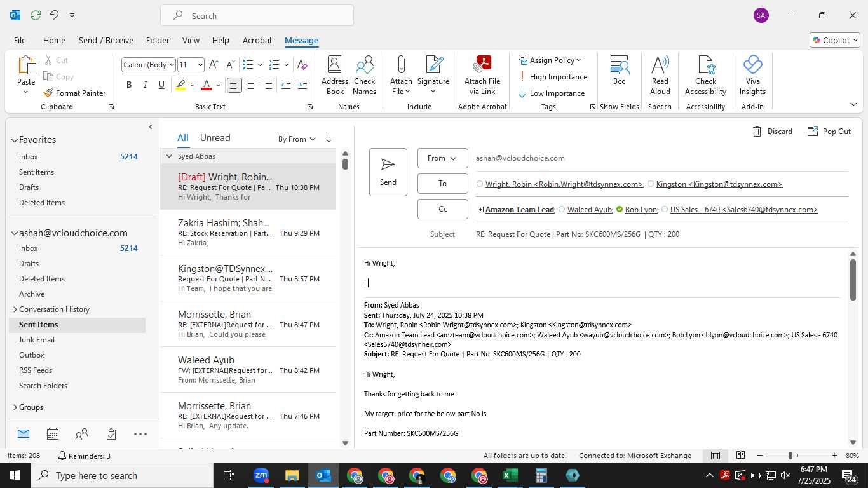The height and width of the screenshot is (488, 868).
Task: Click the Cut scissors icon
Action: click(49, 60)
